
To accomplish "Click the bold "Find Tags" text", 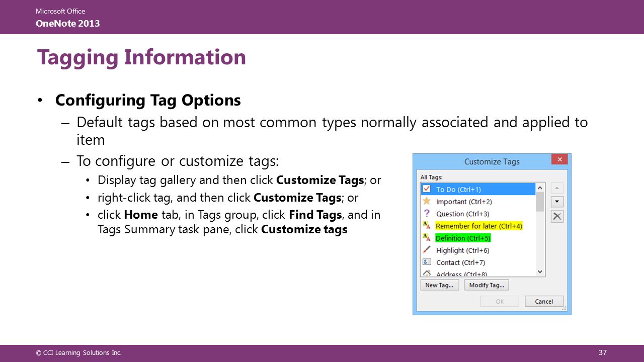I will [315, 215].
